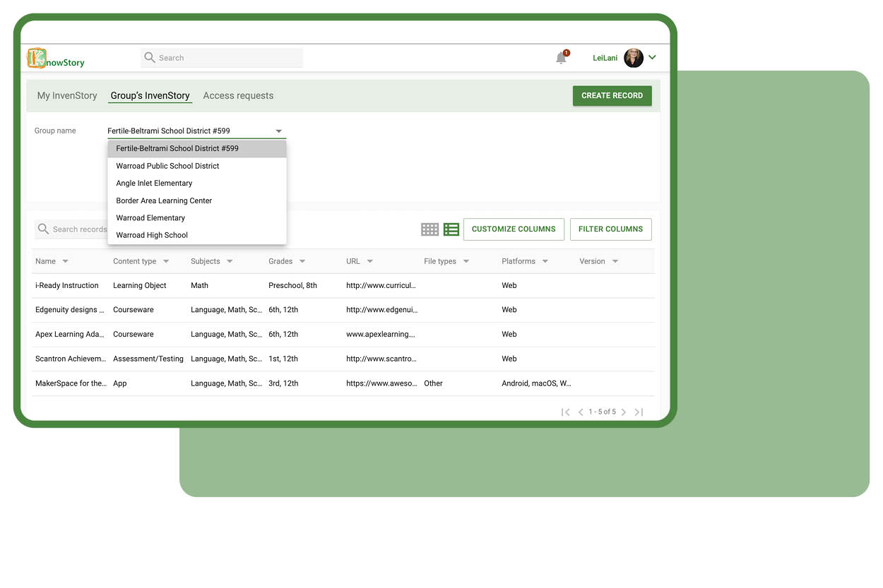Go to last page of records
The image size is (883, 588).
click(639, 412)
